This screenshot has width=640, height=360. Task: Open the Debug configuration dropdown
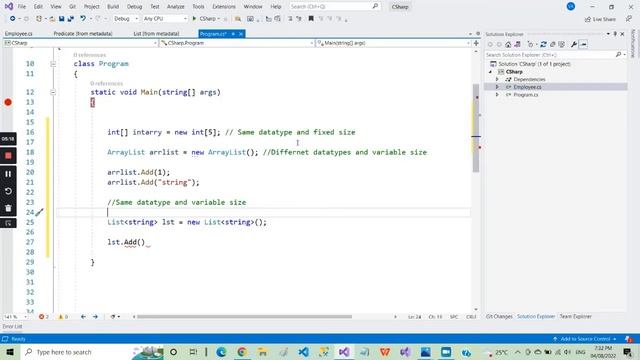(126, 19)
